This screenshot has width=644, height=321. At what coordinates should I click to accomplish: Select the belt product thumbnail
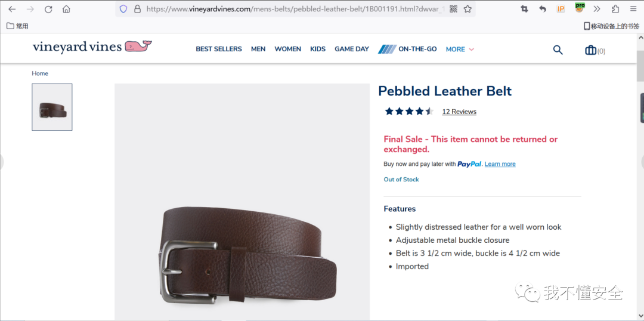tap(52, 107)
